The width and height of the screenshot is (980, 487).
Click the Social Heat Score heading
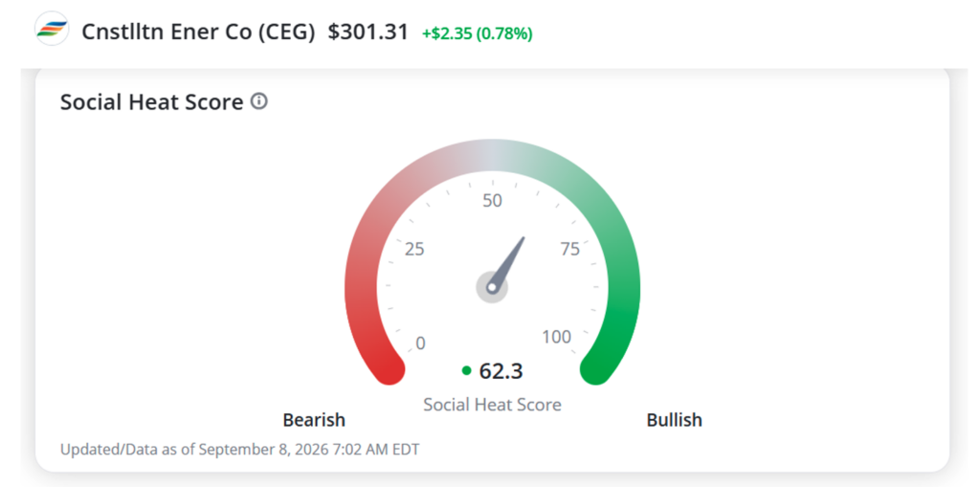pos(152,102)
